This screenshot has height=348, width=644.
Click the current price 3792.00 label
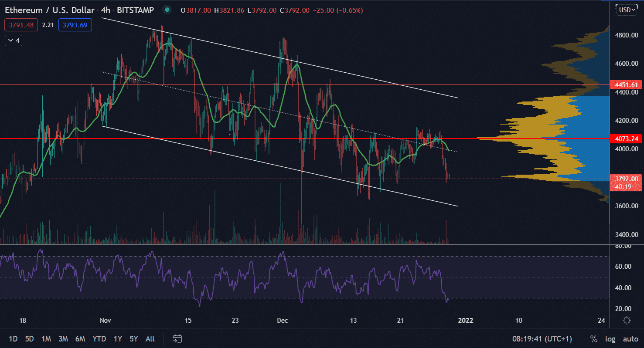tap(627, 179)
